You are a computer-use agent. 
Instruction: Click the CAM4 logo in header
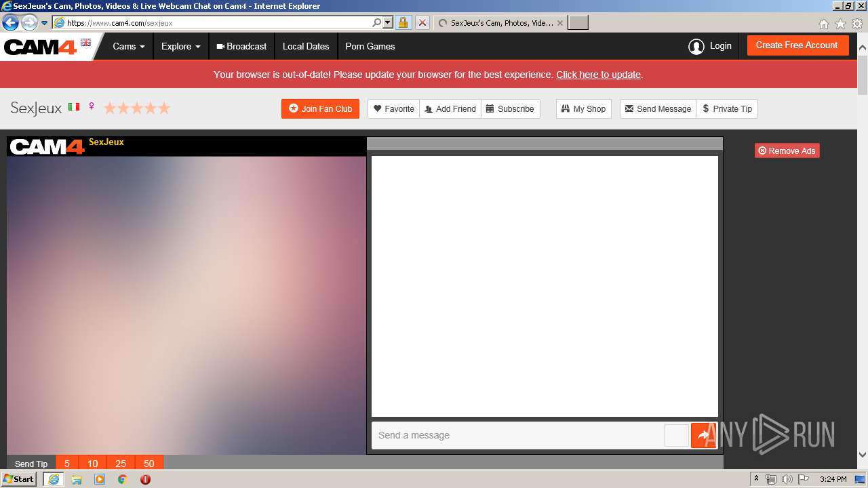click(x=40, y=47)
